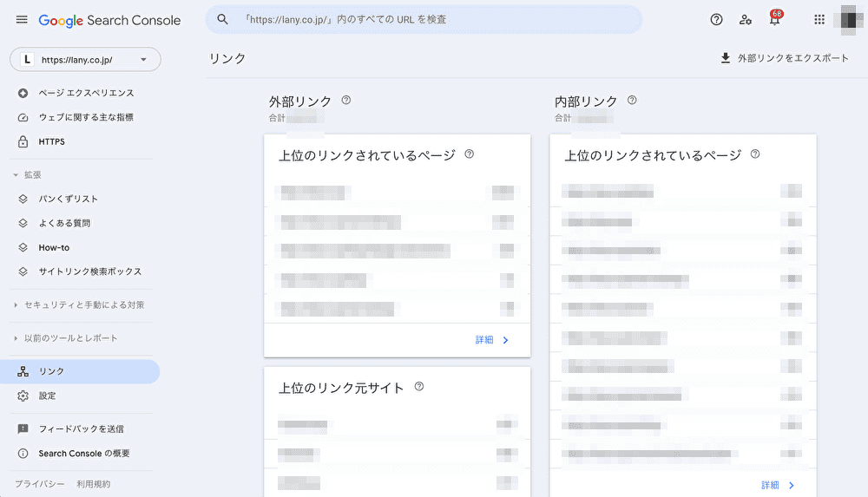Click the How-to layers icon
Screen dimensions: 868x497
23,247
